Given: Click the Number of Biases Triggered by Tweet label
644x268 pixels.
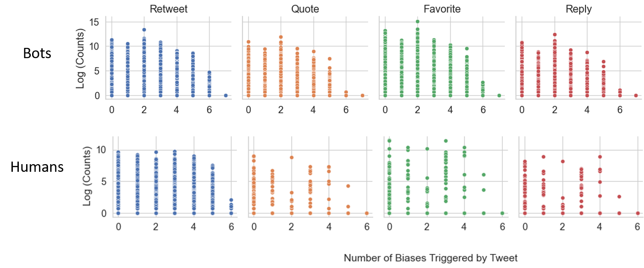Looking at the screenshot, I should coord(431,258).
